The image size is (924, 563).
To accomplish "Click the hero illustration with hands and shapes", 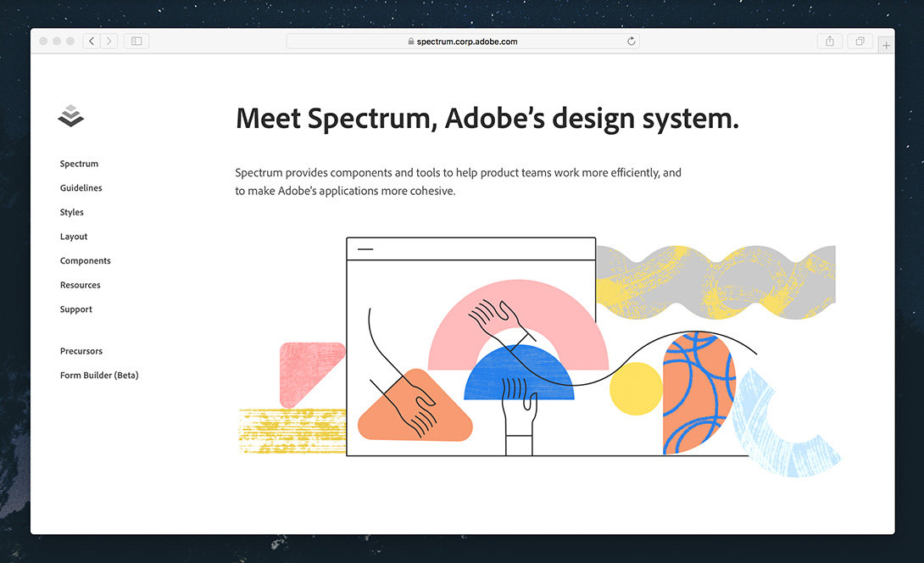I will coord(539,357).
